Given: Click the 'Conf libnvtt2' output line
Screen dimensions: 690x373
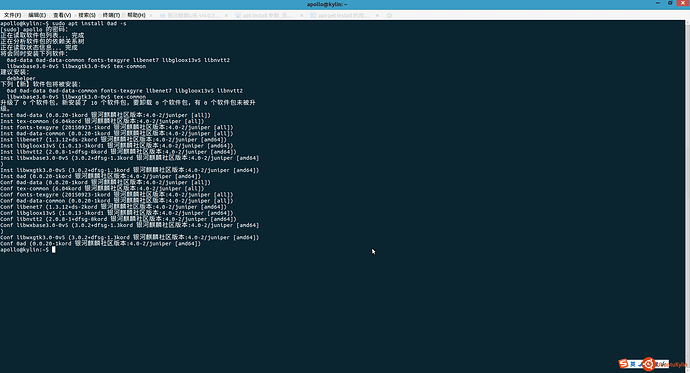Looking at the screenshot, I should pos(118,219).
